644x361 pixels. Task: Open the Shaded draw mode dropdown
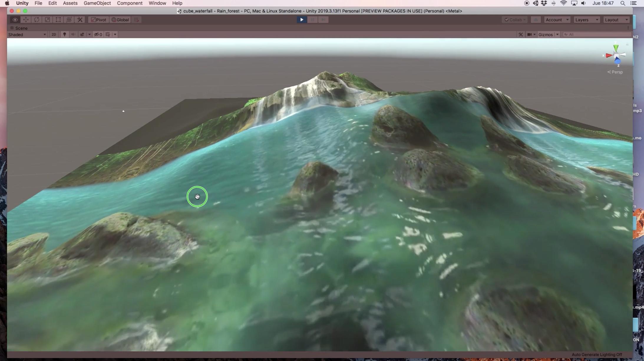(27, 34)
